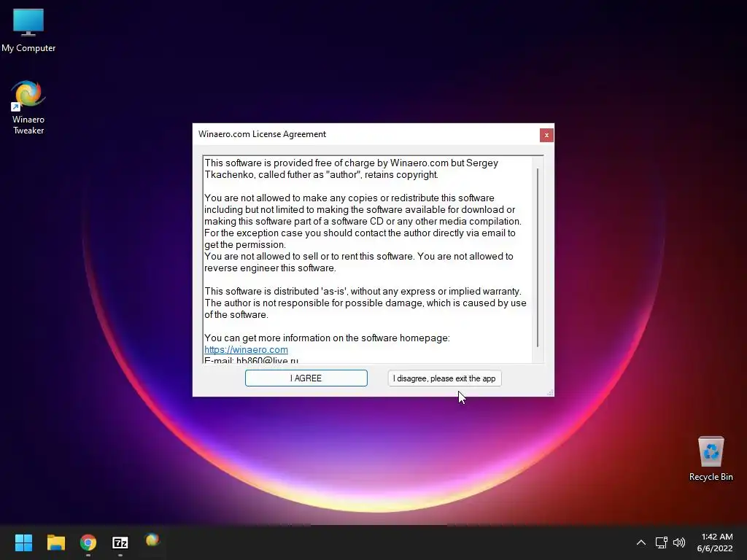Click the network tray icon

coord(661,542)
